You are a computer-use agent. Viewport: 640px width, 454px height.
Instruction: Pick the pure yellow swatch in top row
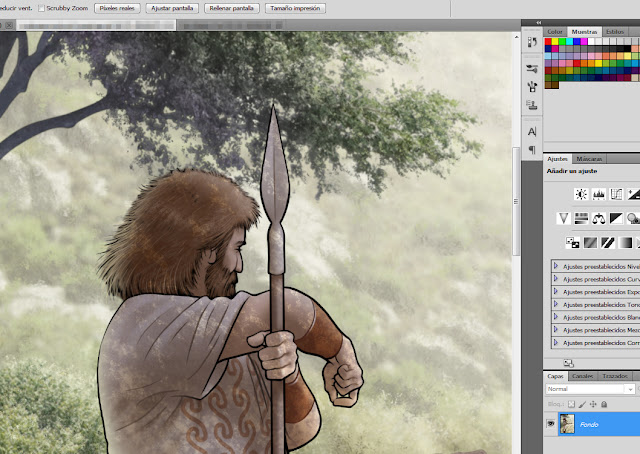555,41
